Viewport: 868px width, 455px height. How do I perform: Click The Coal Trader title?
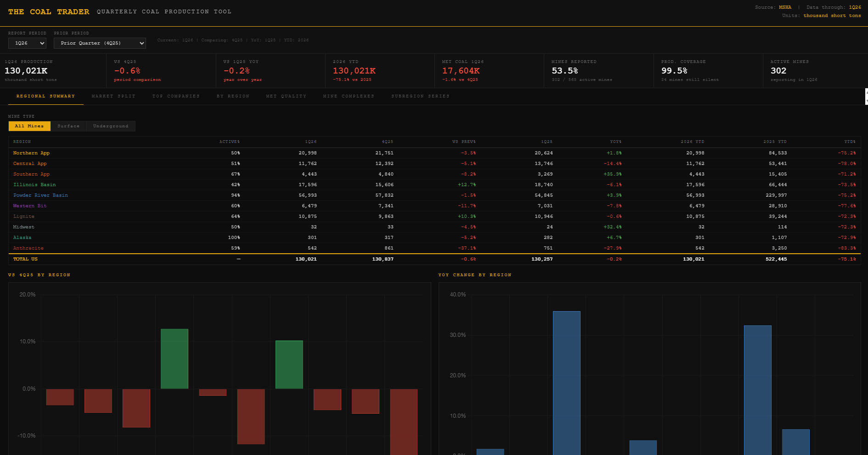(49, 12)
